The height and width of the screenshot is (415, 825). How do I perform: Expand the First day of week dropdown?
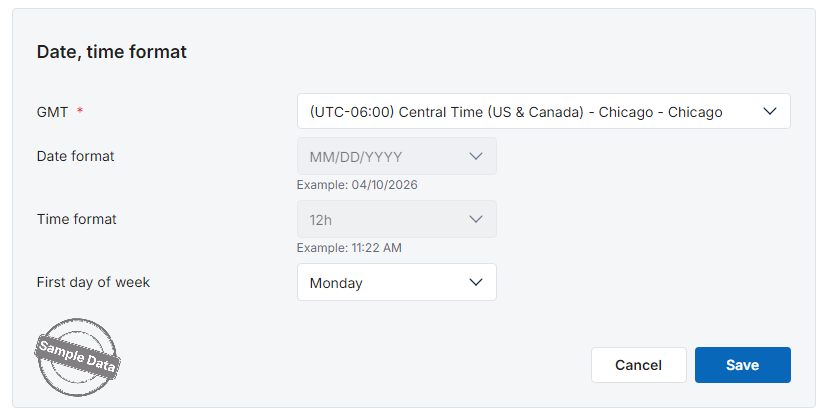point(396,283)
